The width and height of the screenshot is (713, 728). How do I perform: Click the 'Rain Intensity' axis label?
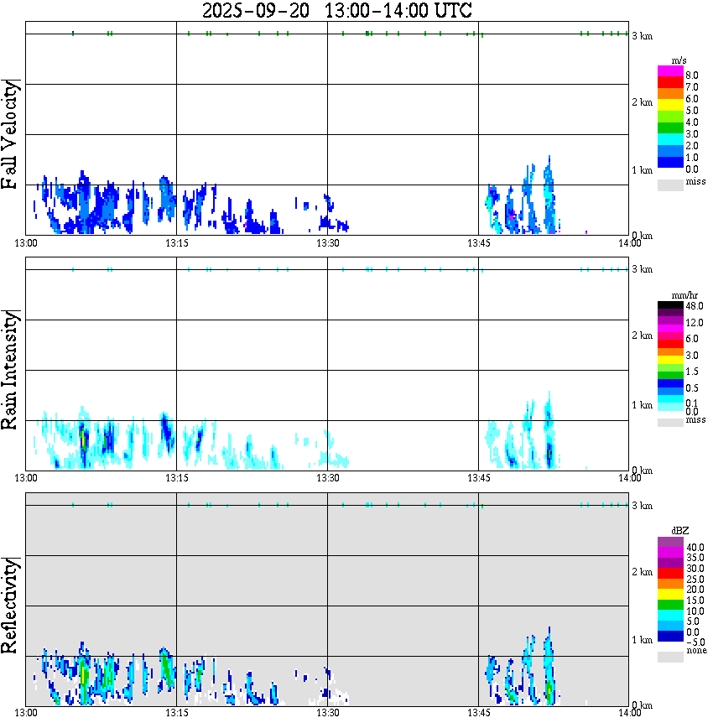click(x=9, y=370)
